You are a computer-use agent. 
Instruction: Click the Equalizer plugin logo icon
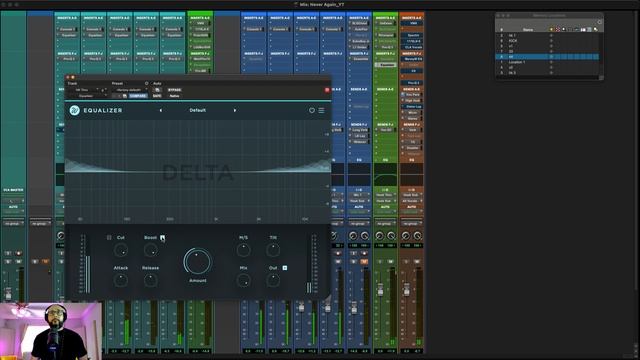(x=75, y=110)
